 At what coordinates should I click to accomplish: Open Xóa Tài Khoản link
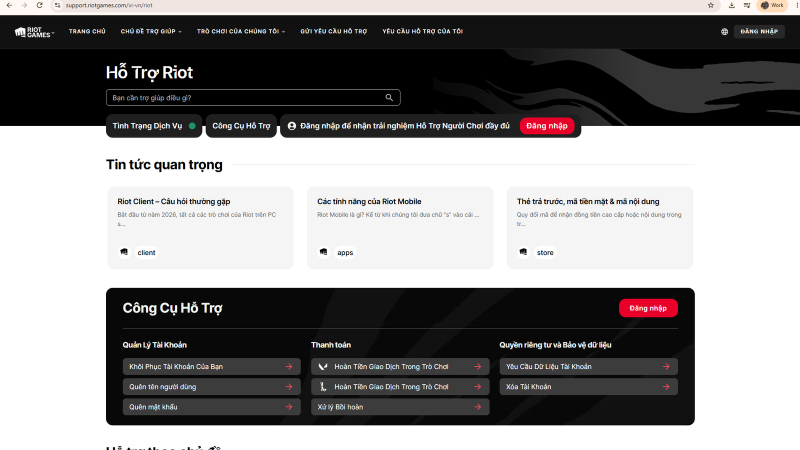(x=589, y=387)
